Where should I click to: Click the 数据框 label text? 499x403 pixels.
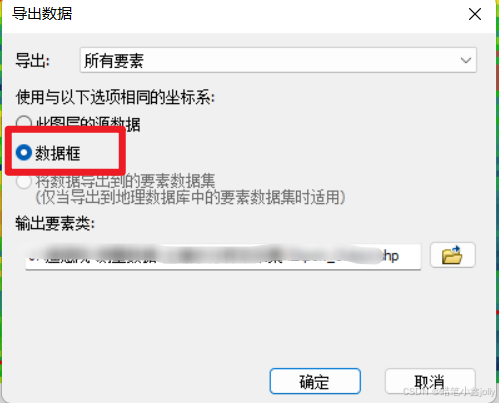58,153
